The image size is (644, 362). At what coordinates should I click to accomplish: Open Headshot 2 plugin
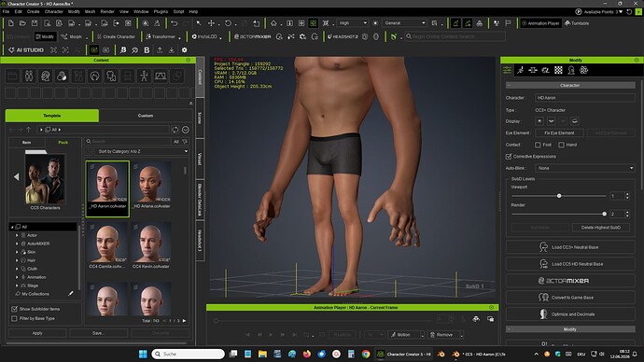tap(343, 36)
